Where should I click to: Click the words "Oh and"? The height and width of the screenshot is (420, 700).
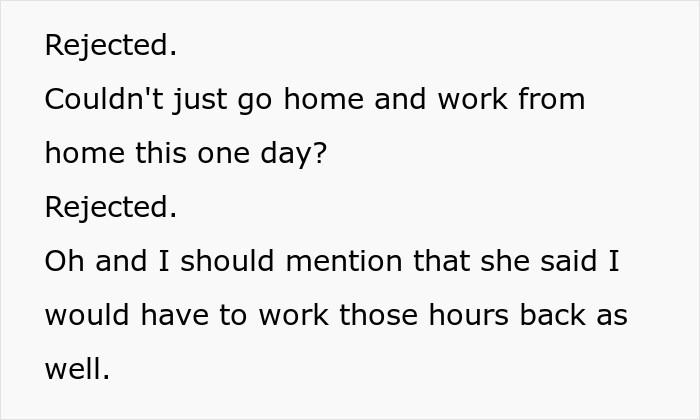click(96, 261)
